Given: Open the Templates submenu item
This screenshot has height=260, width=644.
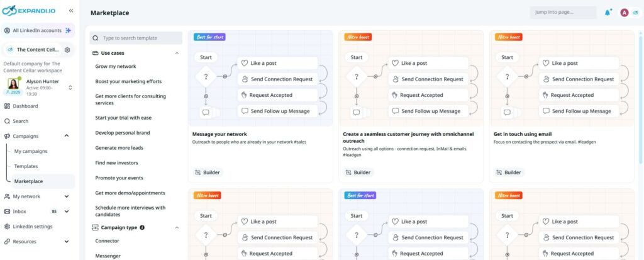Looking at the screenshot, I should [x=26, y=166].
